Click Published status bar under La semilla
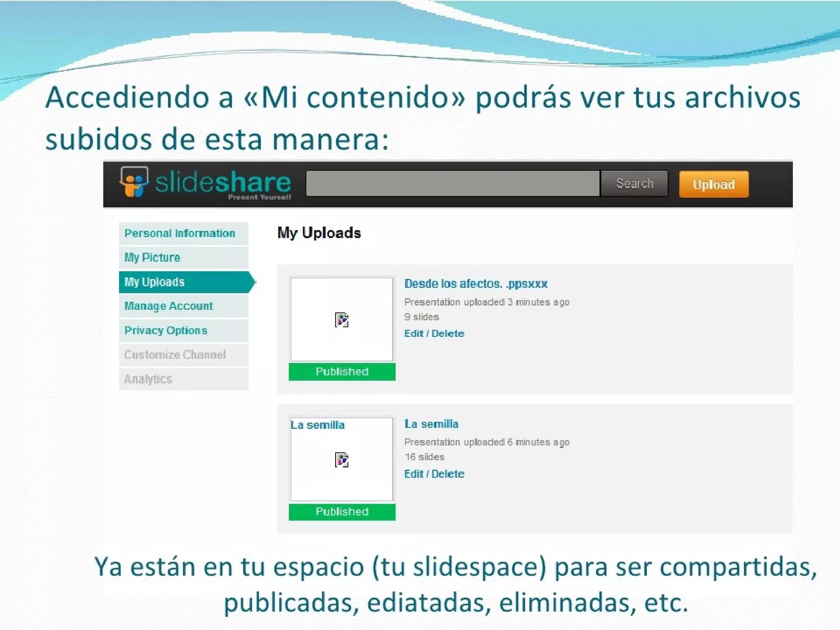The height and width of the screenshot is (630, 840). [342, 512]
